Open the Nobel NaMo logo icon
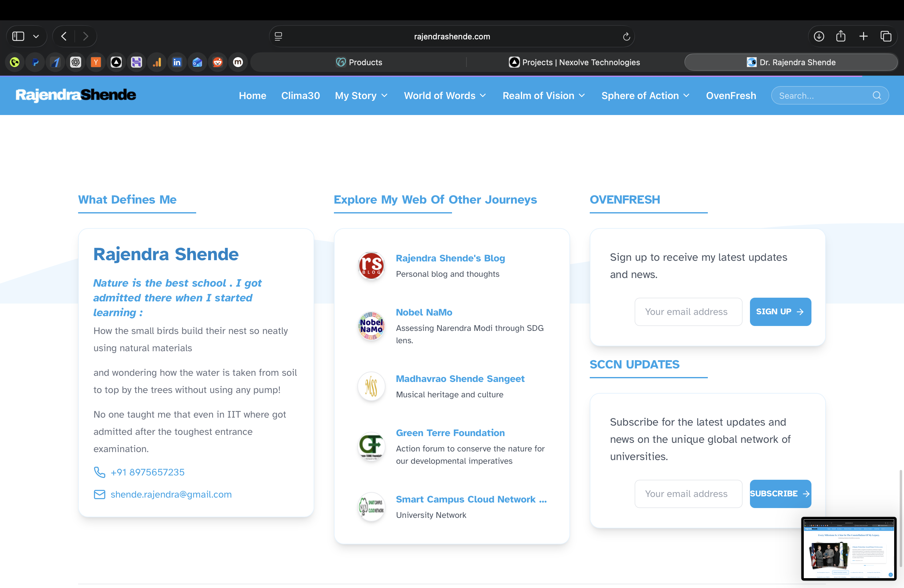The width and height of the screenshot is (904, 588). [x=371, y=326]
